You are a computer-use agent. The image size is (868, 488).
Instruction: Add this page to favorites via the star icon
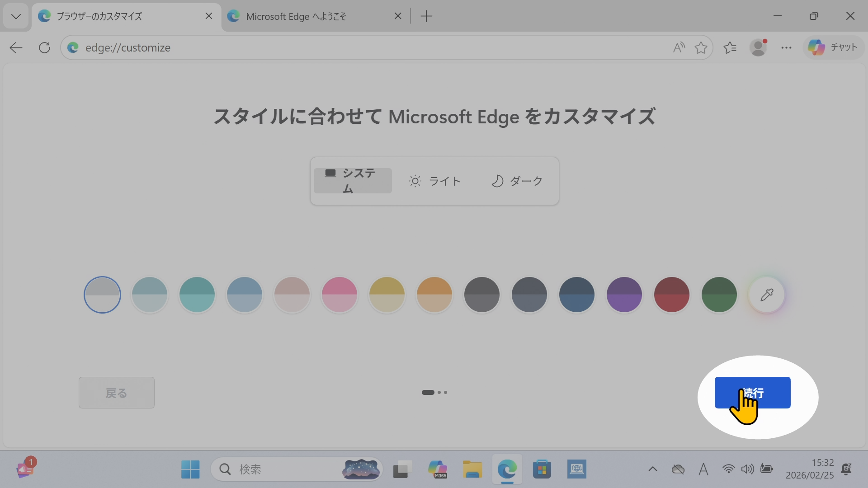[x=701, y=47]
